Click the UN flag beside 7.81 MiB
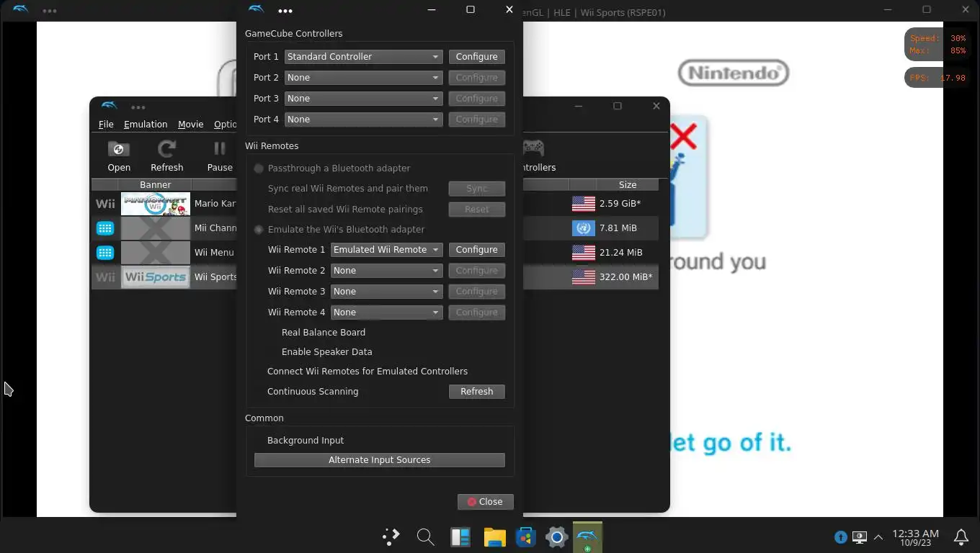The height and width of the screenshot is (553, 980). 584,228
